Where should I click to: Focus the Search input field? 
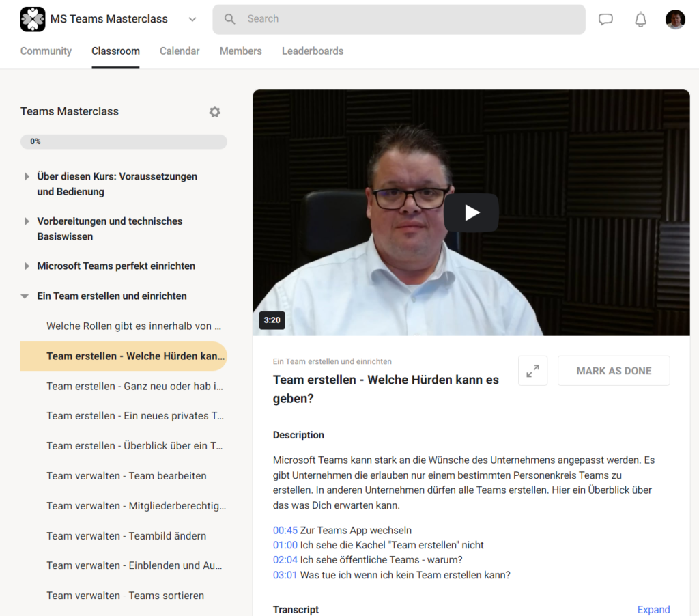pos(399,19)
